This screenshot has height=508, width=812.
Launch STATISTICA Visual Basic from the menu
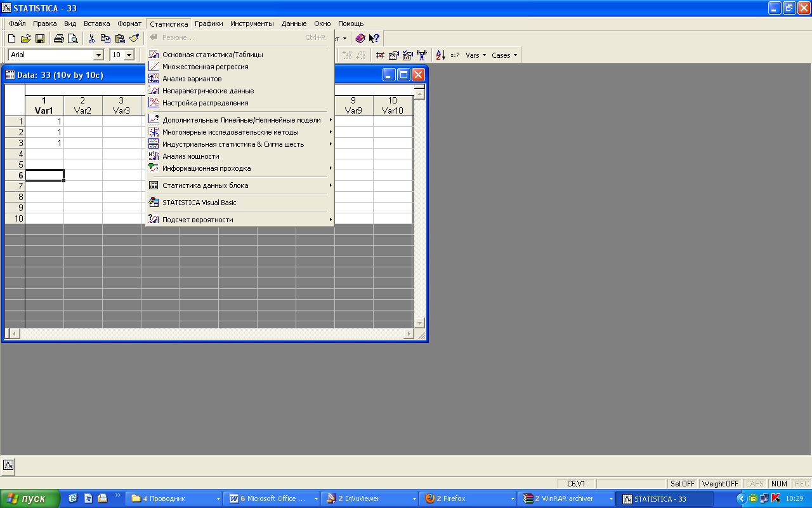240,203
